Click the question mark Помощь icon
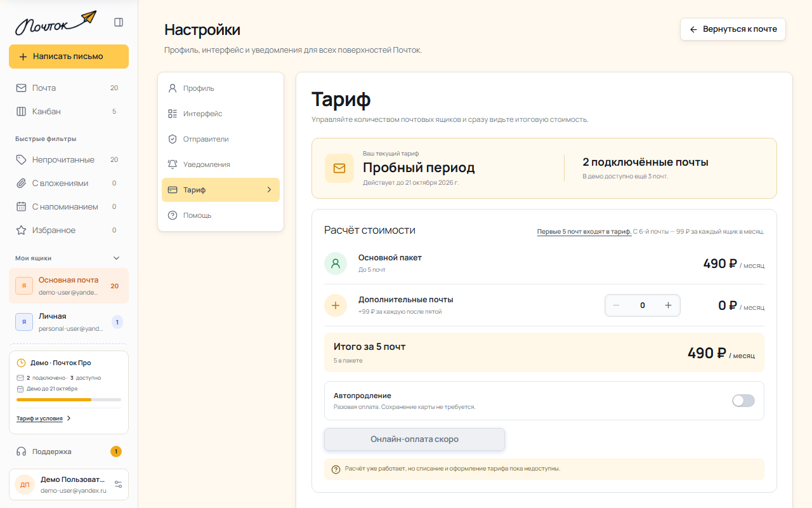This screenshot has width=812, height=508. [x=173, y=215]
